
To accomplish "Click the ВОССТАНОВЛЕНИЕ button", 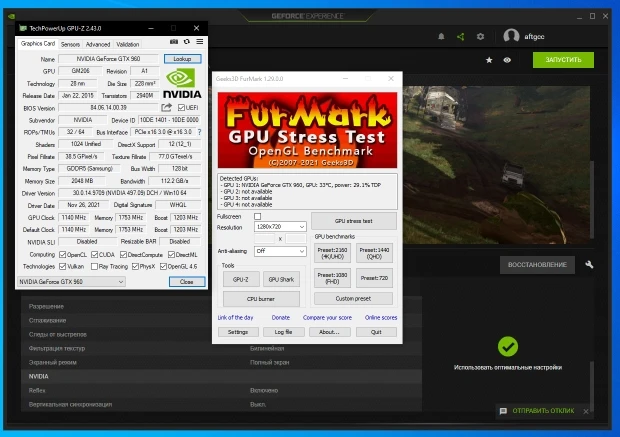I will click(x=537, y=265).
